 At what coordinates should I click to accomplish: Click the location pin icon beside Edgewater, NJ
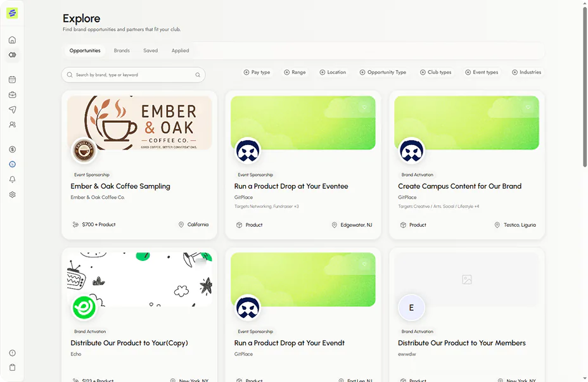[334, 225]
